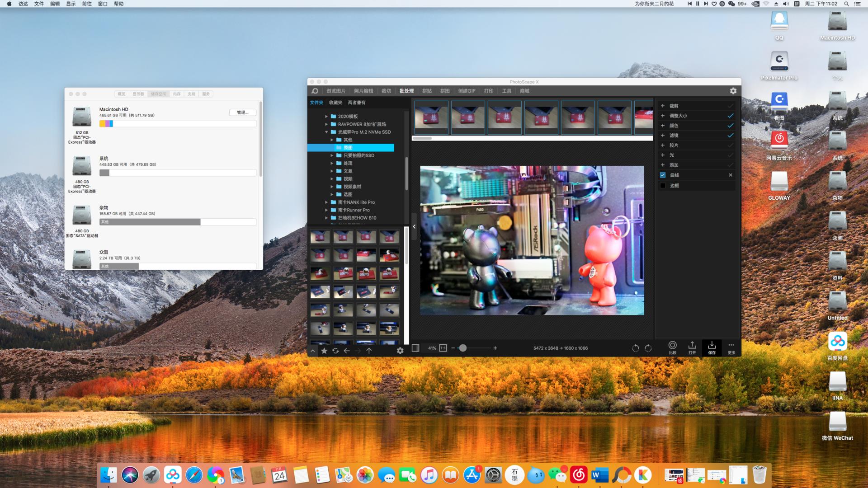Open the 创建GIF tab
The image size is (868, 488).
coord(466,91)
